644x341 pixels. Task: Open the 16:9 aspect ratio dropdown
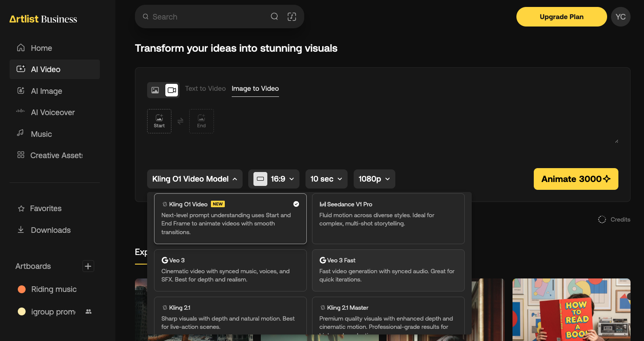click(x=274, y=179)
